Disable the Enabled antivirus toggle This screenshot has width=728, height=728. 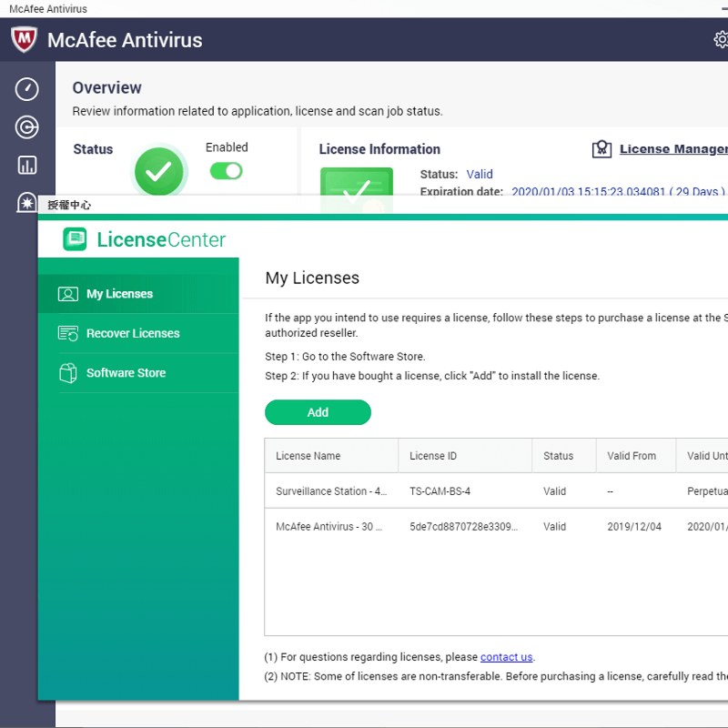(x=227, y=171)
